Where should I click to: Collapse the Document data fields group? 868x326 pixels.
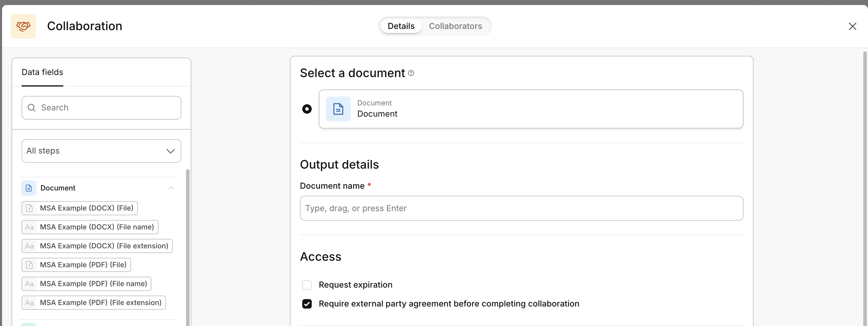tap(171, 188)
